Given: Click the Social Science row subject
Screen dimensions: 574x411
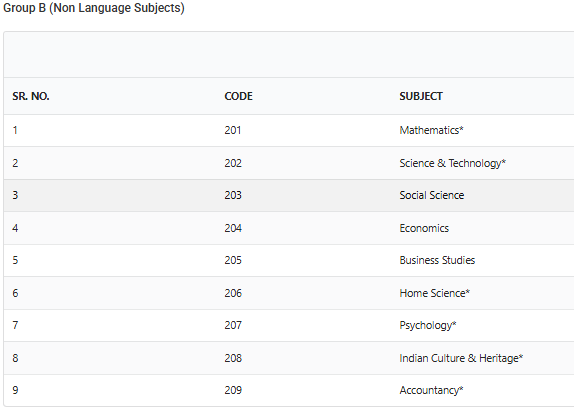Looking at the screenshot, I should pos(432,195).
